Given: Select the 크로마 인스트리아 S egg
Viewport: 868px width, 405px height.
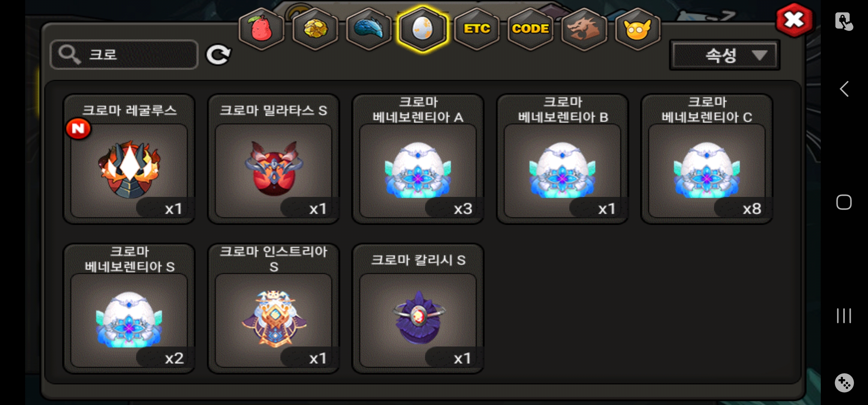Looking at the screenshot, I should pyautogui.click(x=273, y=308).
